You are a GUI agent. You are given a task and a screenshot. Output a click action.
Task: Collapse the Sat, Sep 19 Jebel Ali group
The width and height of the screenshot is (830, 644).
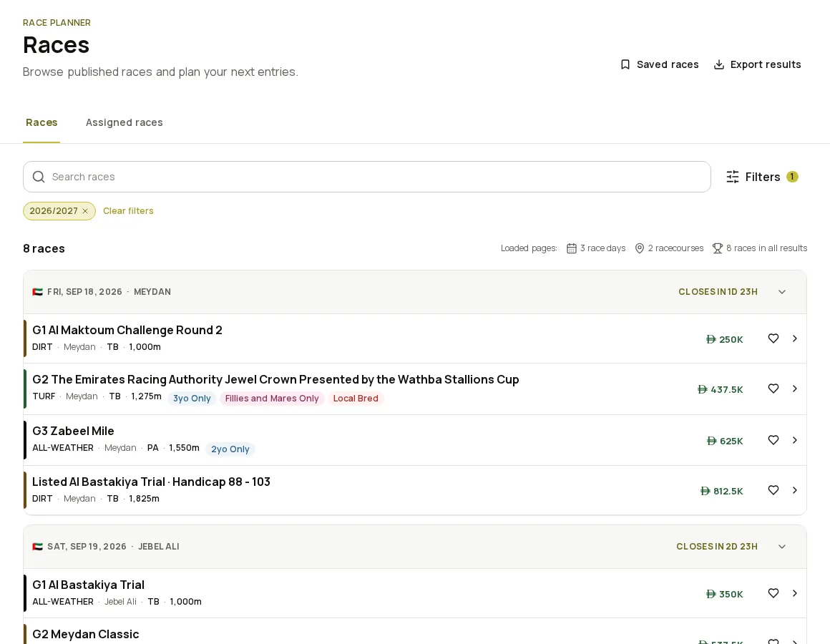pos(782,547)
